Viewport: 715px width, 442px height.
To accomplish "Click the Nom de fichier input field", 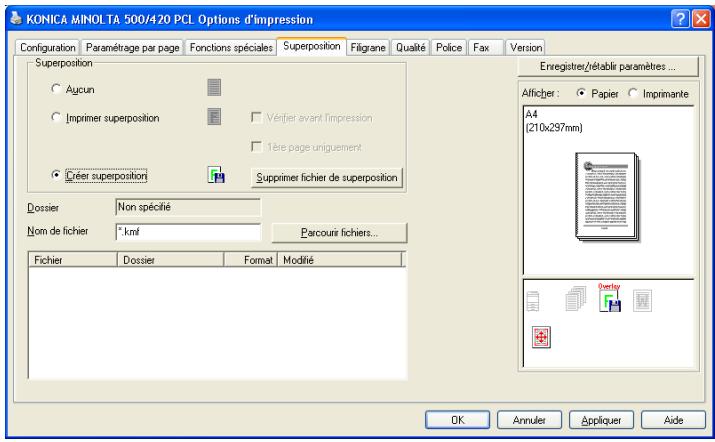I will 188,232.
